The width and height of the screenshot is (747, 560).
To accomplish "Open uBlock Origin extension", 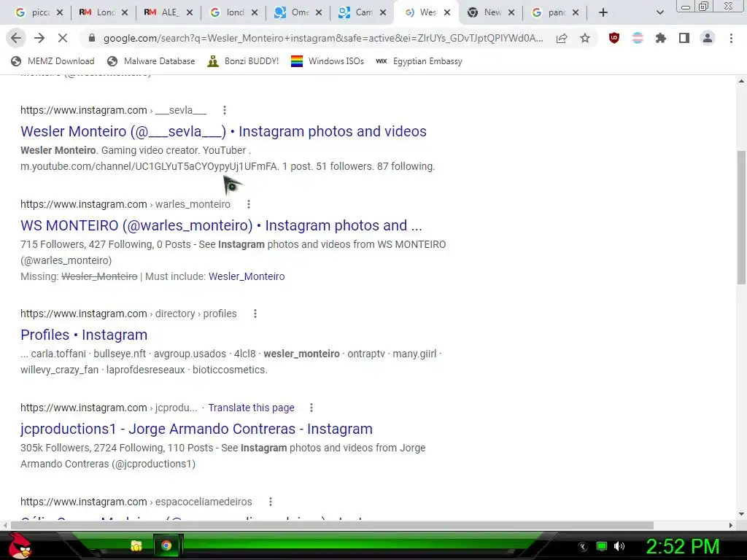I will [614, 38].
